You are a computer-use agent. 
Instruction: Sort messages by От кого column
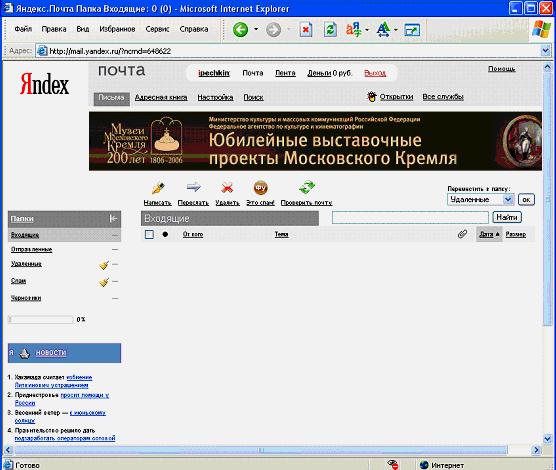pyautogui.click(x=193, y=234)
